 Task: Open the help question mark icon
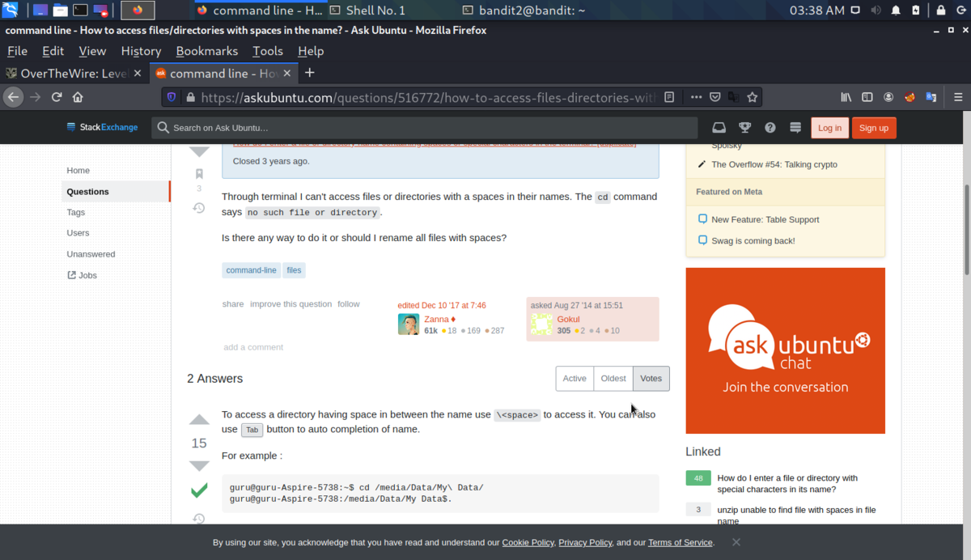coord(770,128)
